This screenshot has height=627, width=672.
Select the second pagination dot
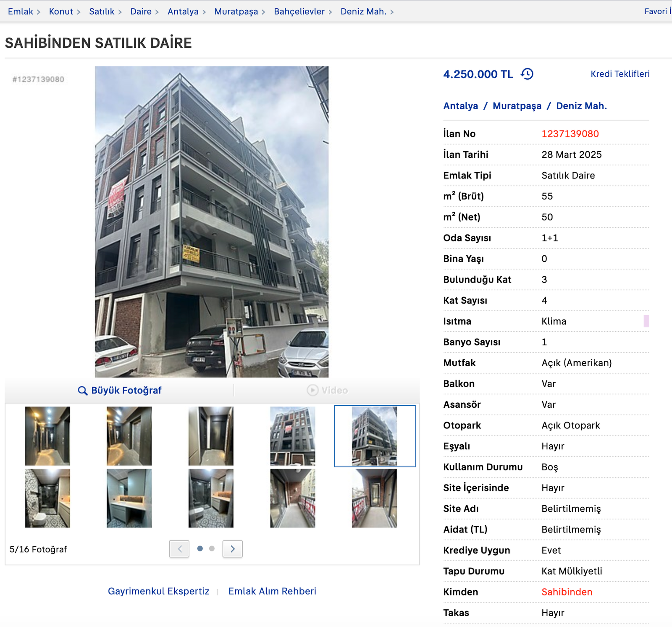pyautogui.click(x=212, y=548)
